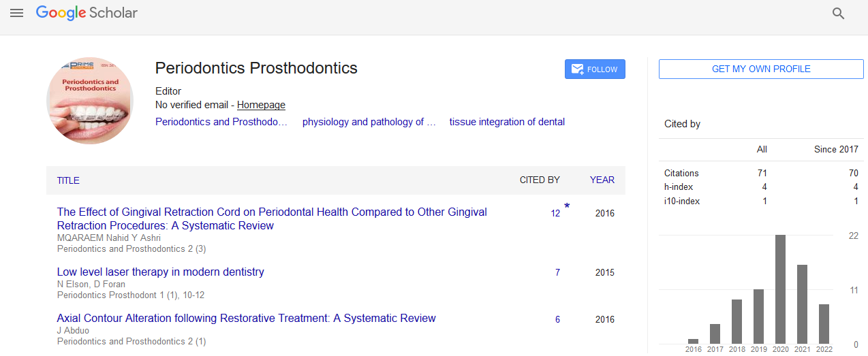Select 'tissue integration of dental' tag
The image size is (868, 356).
(507, 122)
